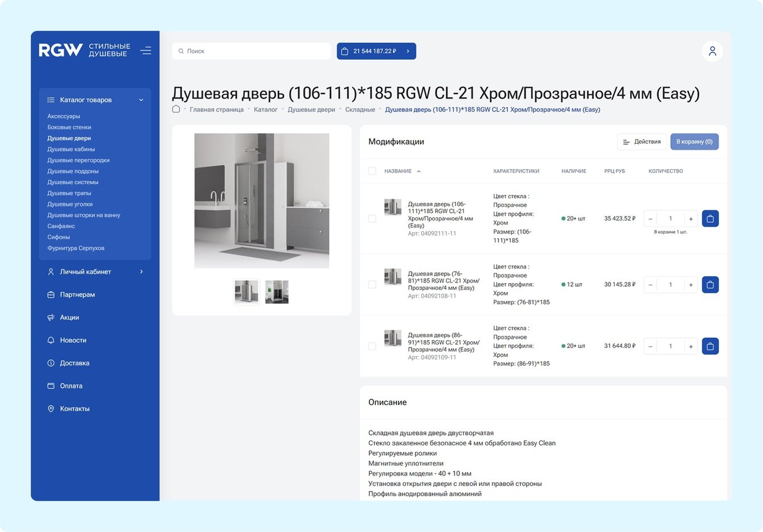Increase quantity for the 31 644.80 ₽ door
Image resolution: width=763 pixels, height=532 pixels.
(x=691, y=346)
